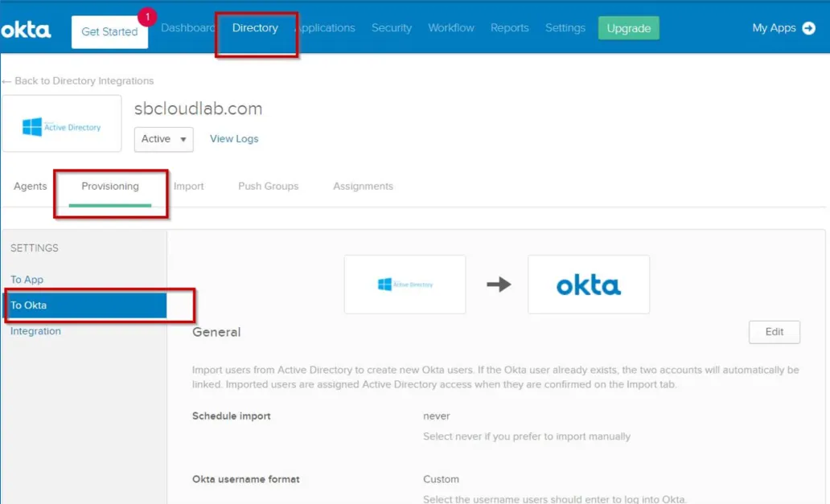This screenshot has height=504, width=830.
Task: Click the General section heading
Action: [x=216, y=332]
